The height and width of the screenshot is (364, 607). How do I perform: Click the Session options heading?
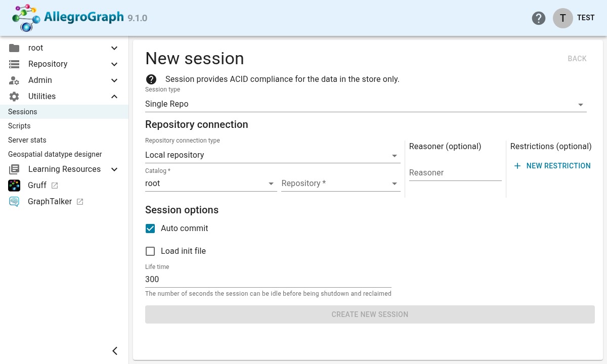coord(182,210)
